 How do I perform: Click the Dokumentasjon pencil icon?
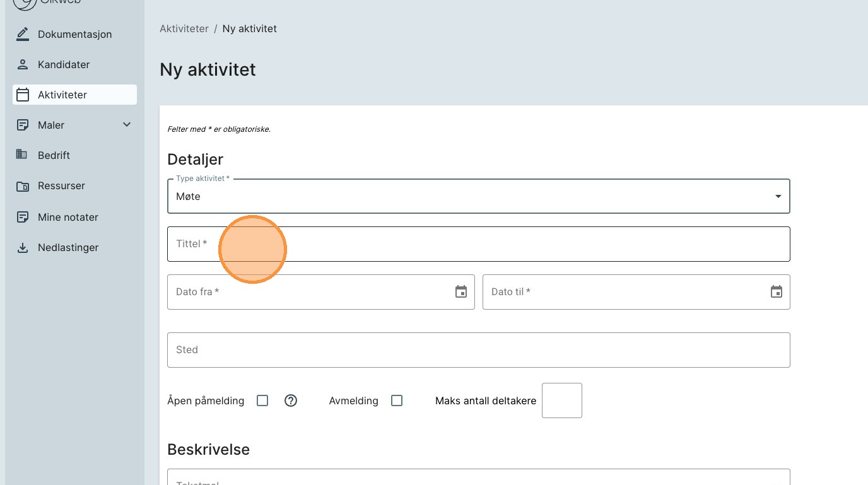pyautogui.click(x=23, y=34)
